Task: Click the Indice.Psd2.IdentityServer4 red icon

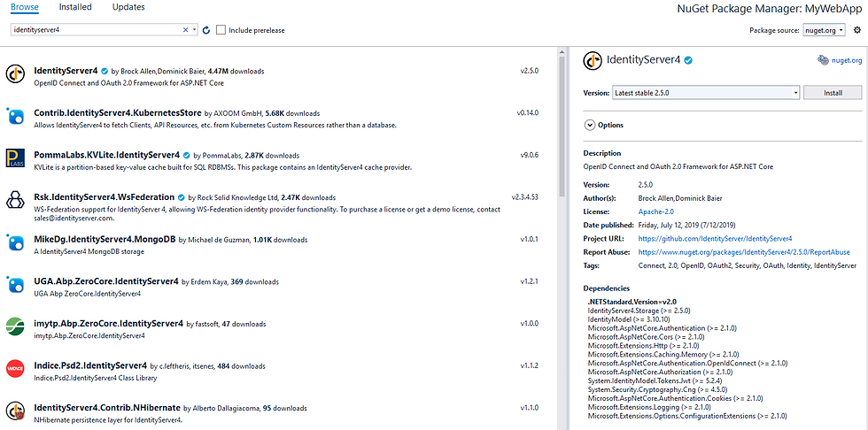Action: 15,369
